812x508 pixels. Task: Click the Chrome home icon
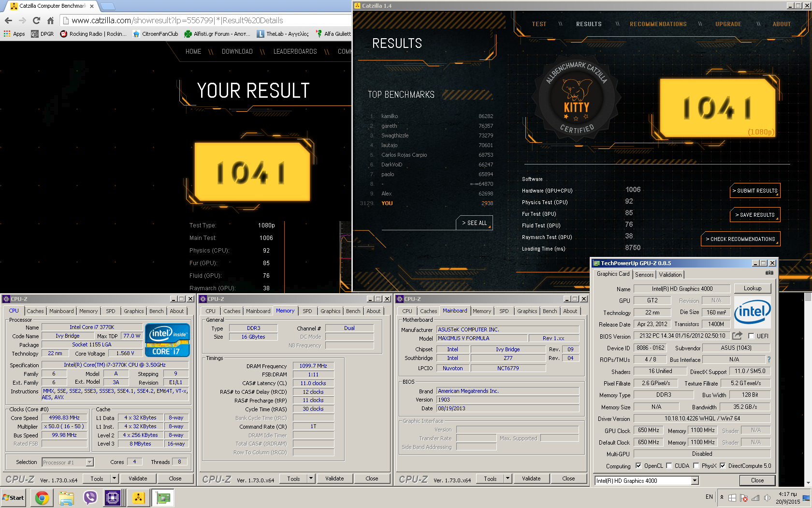click(x=50, y=20)
